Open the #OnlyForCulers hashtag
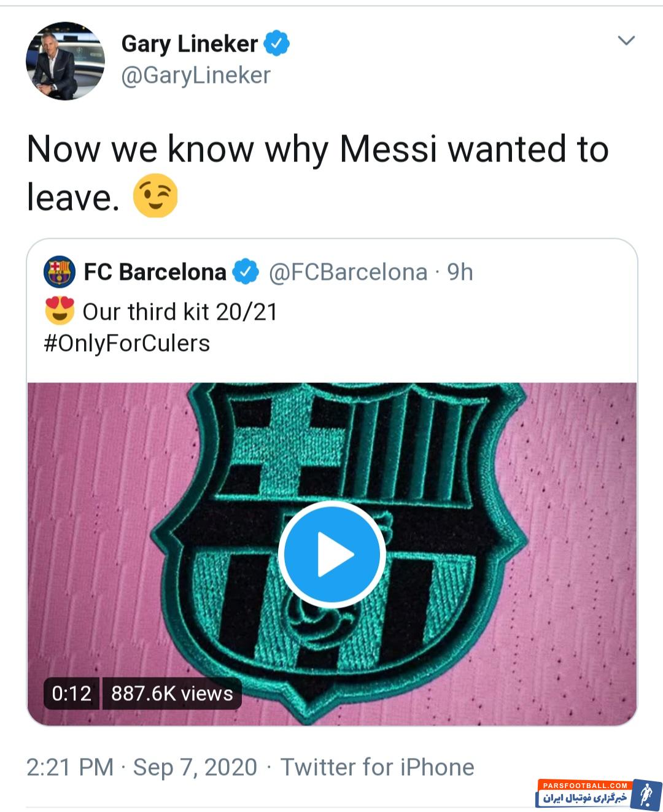The image size is (663, 812). click(x=127, y=343)
